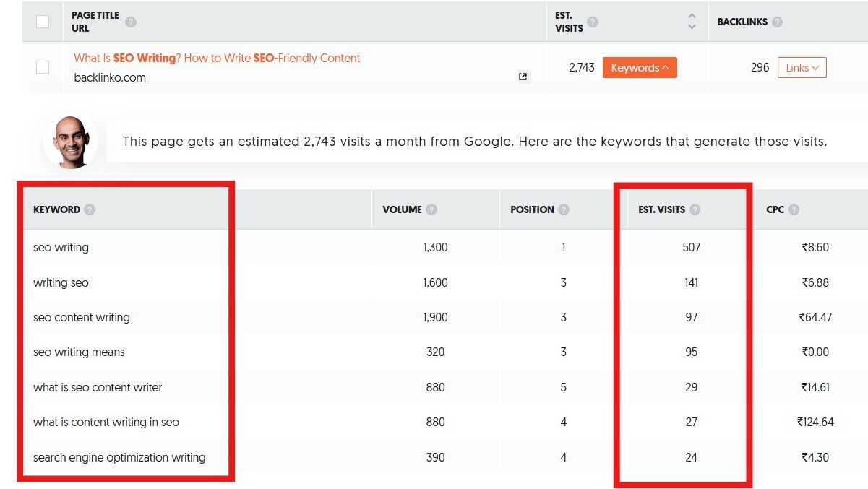The height and width of the screenshot is (489, 868).
Task: Click the Position column header
Action: tap(532, 209)
